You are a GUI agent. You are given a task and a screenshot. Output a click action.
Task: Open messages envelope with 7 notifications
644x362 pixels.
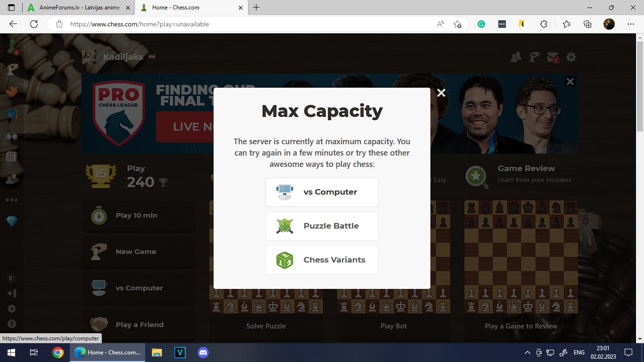pos(553,57)
